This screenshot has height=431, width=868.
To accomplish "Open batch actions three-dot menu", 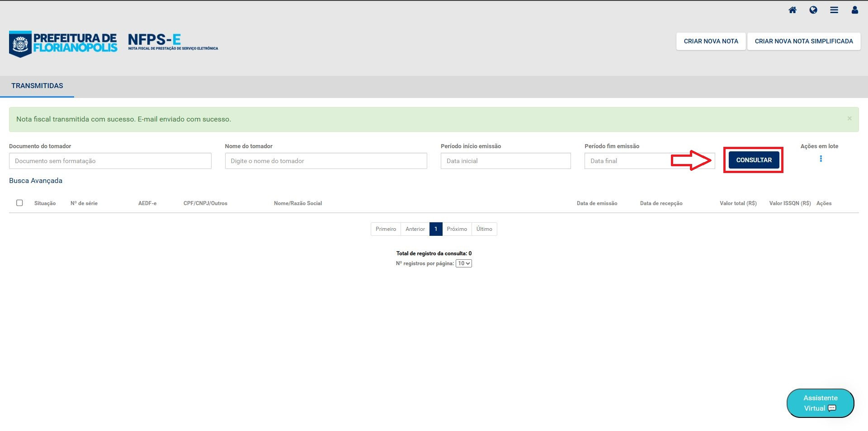I will pos(821,159).
